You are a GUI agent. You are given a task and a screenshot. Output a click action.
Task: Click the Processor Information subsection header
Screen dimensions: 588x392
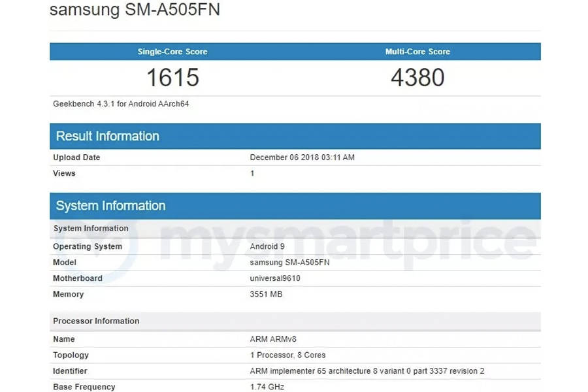click(95, 321)
